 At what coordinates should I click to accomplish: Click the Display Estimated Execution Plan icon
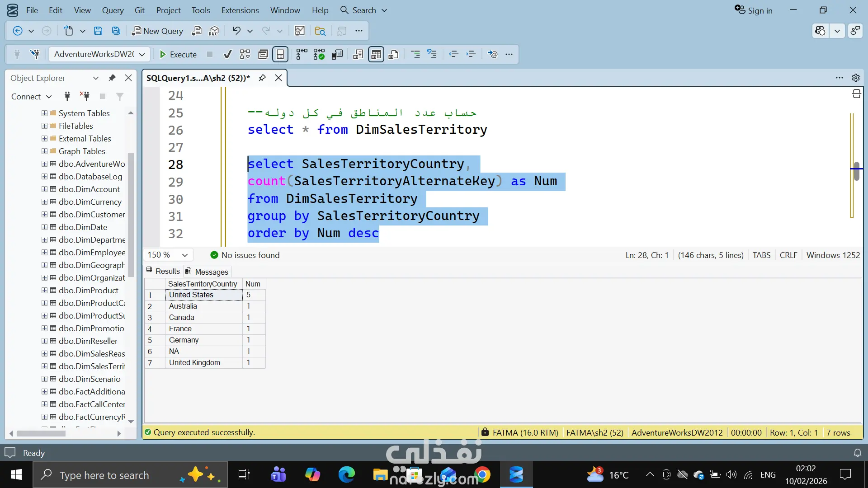click(245, 54)
